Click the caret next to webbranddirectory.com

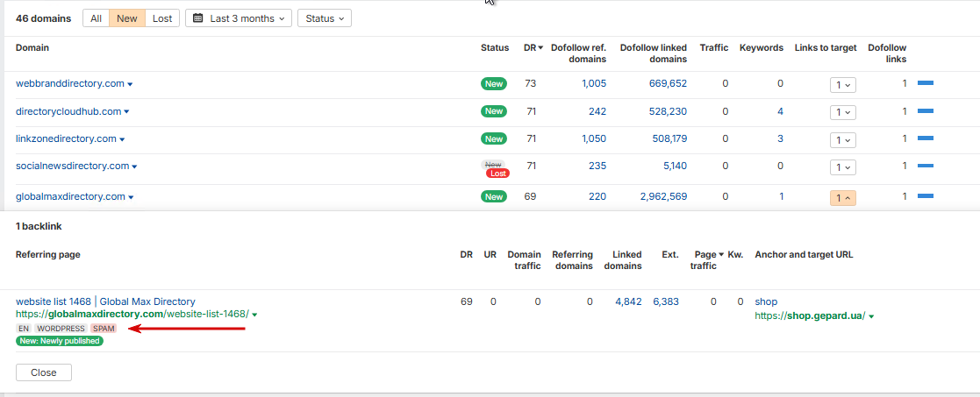[x=130, y=84]
